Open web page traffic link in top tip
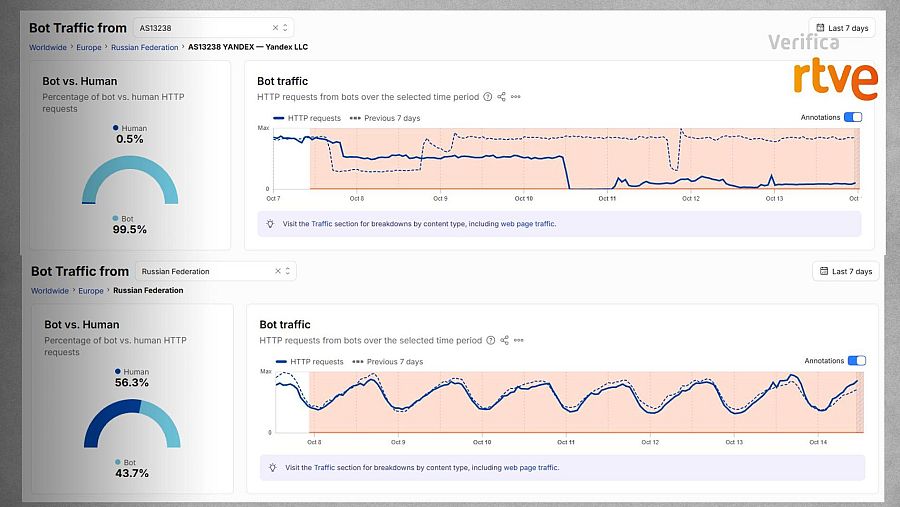900x507 pixels. coord(527,224)
